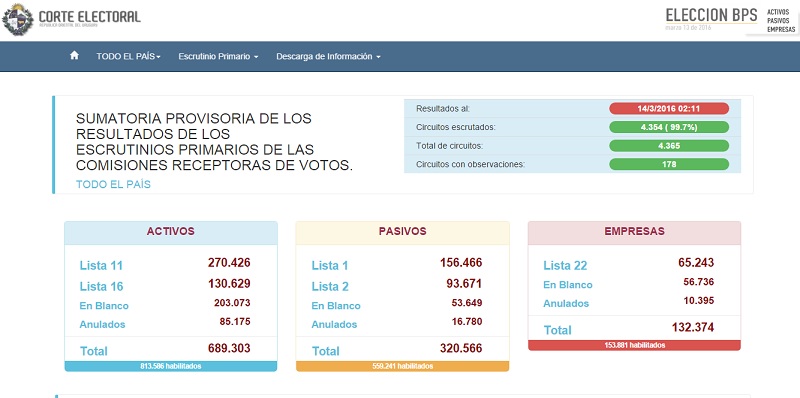Open Lista 11 in the Activos panel
This screenshot has height=398, width=800.
pyautogui.click(x=101, y=266)
